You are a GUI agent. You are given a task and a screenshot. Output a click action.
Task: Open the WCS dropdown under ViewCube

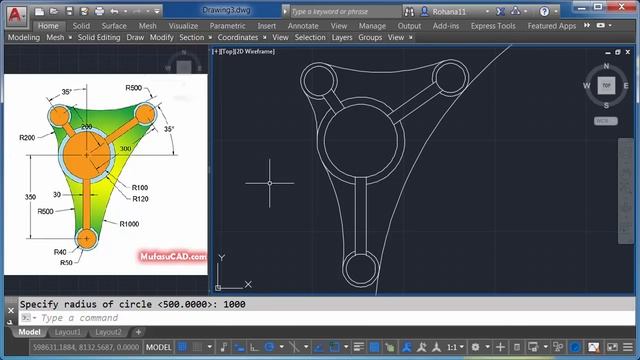coord(606,121)
